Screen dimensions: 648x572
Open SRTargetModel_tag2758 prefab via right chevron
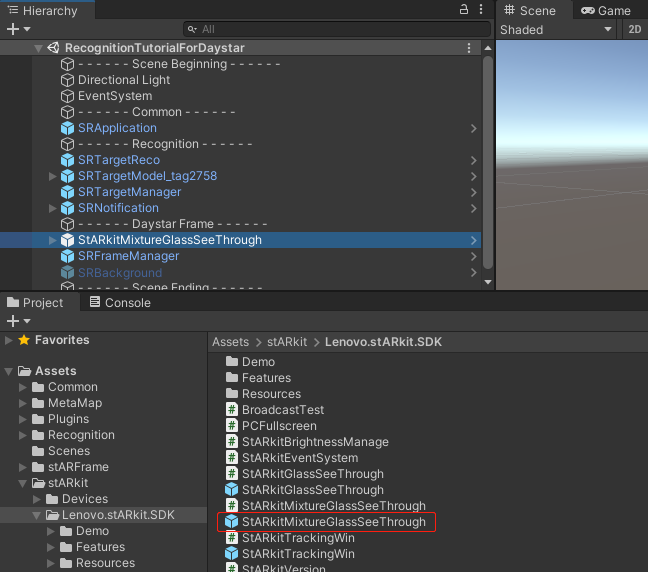pyautogui.click(x=474, y=176)
